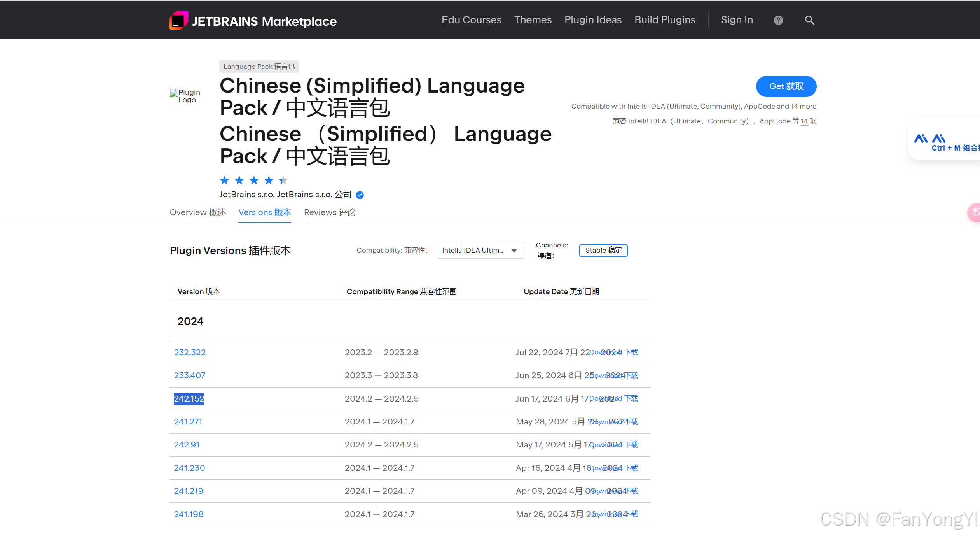Click the plugin logo image
980x535 pixels.
(185, 96)
